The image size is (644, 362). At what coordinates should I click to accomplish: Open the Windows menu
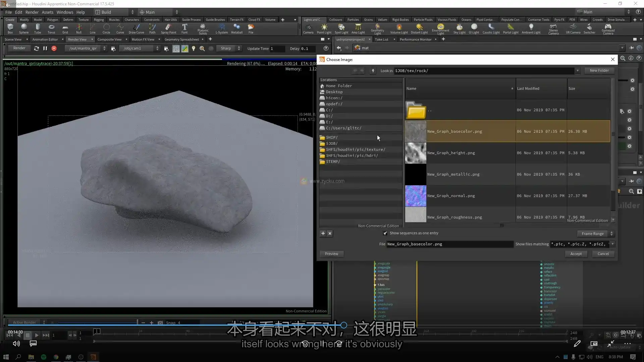click(x=65, y=12)
